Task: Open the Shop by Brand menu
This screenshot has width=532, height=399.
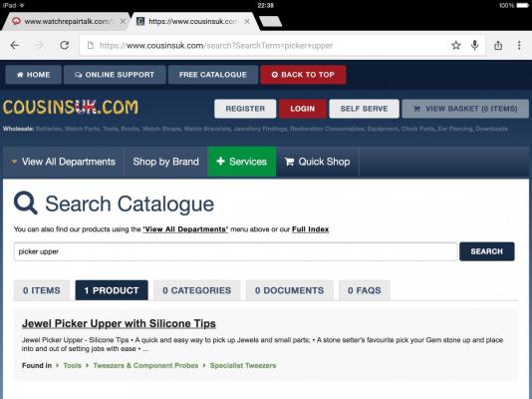Action: pos(166,162)
